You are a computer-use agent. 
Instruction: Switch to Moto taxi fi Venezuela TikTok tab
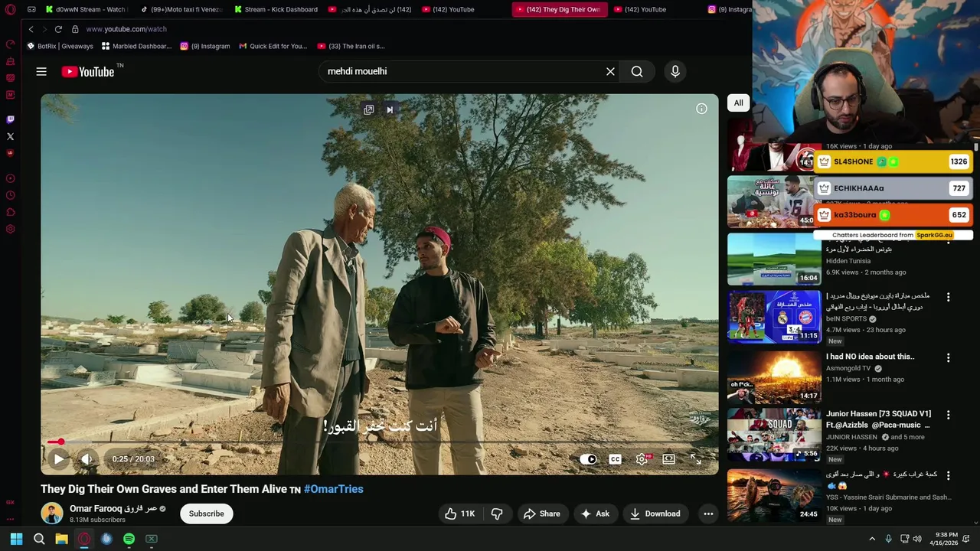point(181,9)
